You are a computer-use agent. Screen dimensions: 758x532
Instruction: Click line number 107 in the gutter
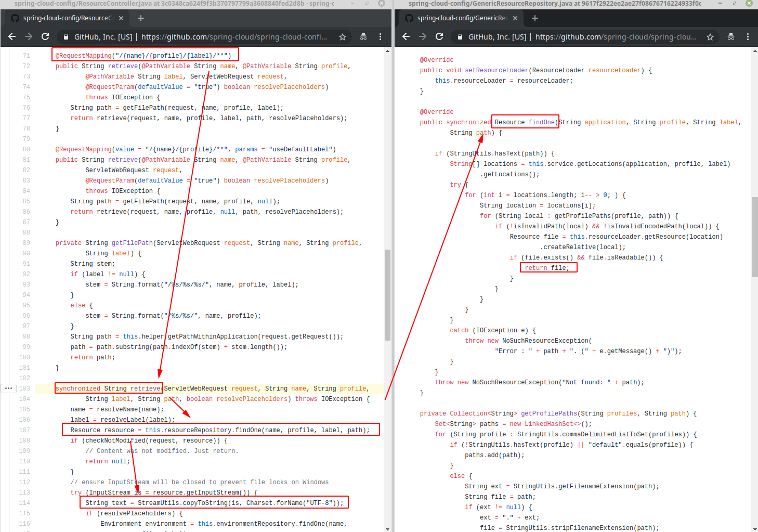(x=24, y=430)
